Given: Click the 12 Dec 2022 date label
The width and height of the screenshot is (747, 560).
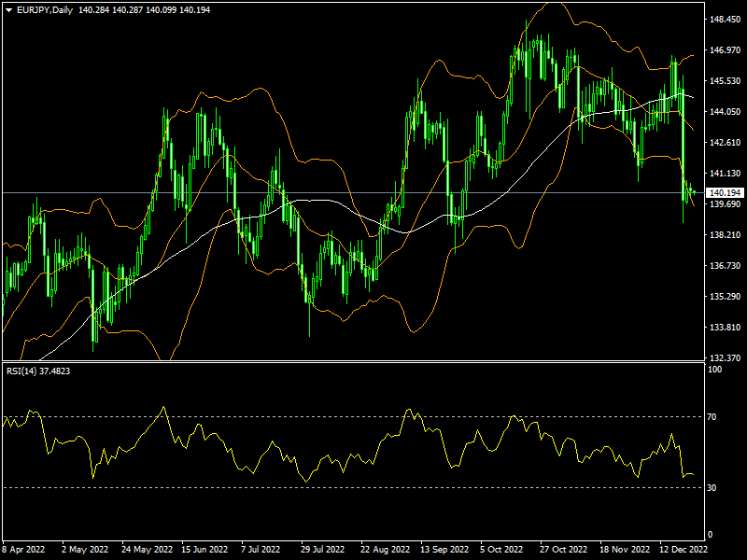Looking at the screenshot, I should 684,549.
